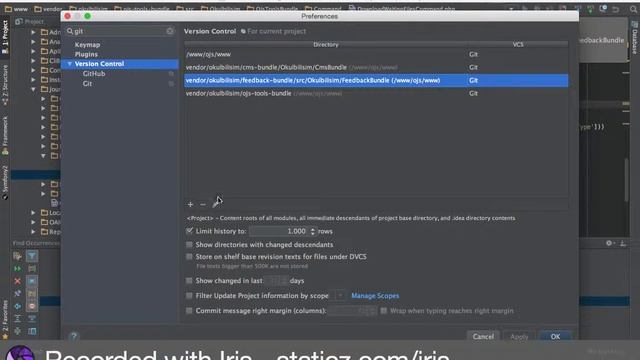This screenshot has height=360, width=640.
Task: Enable Filter Update Project information by scope
Action: coord(189,296)
